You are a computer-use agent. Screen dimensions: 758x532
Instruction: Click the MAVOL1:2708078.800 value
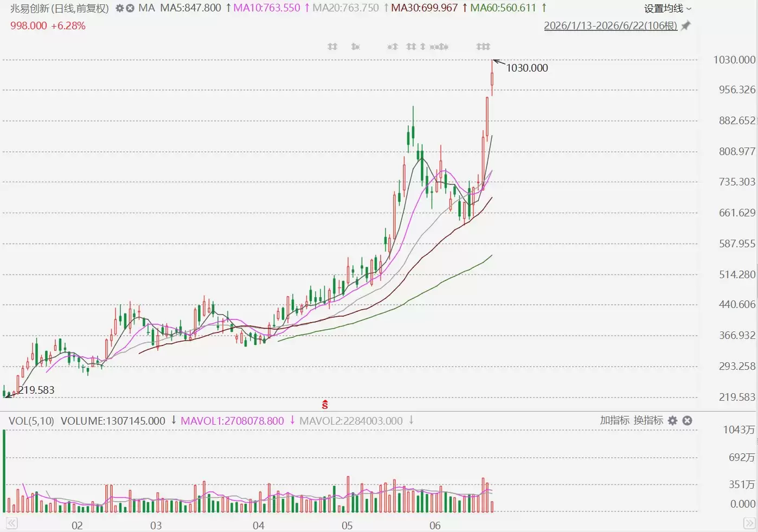click(232, 421)
